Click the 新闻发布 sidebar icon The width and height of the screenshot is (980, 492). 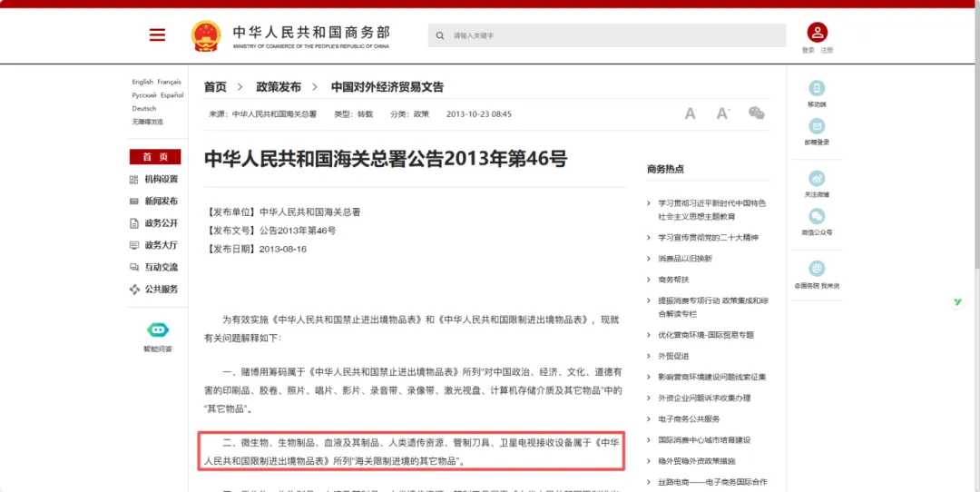(x=133, y=202)
